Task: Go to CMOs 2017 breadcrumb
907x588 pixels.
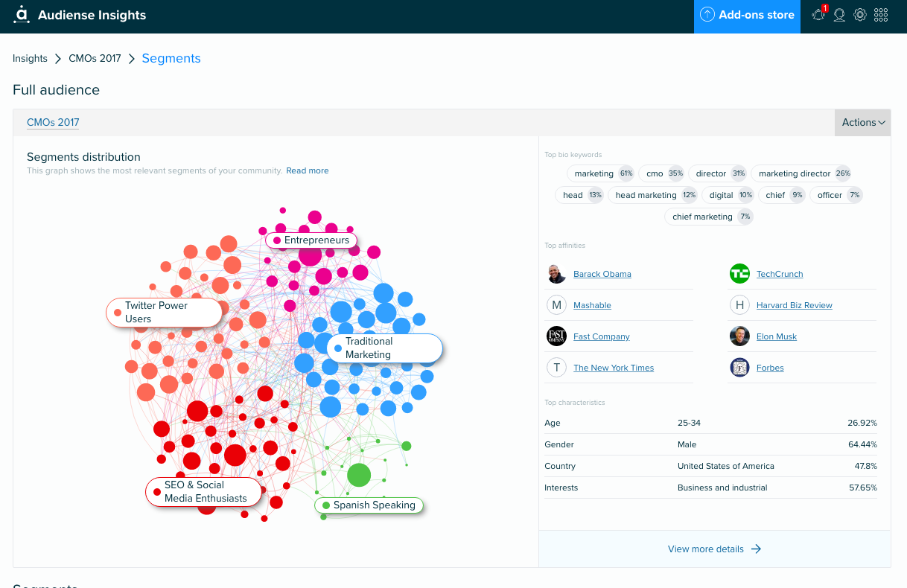Action: pyautogui.click(x=95, y=58)
